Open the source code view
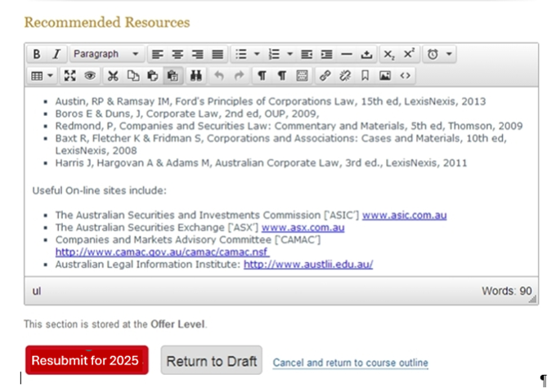Screen dimensions: 556x392 click(405, 75)
